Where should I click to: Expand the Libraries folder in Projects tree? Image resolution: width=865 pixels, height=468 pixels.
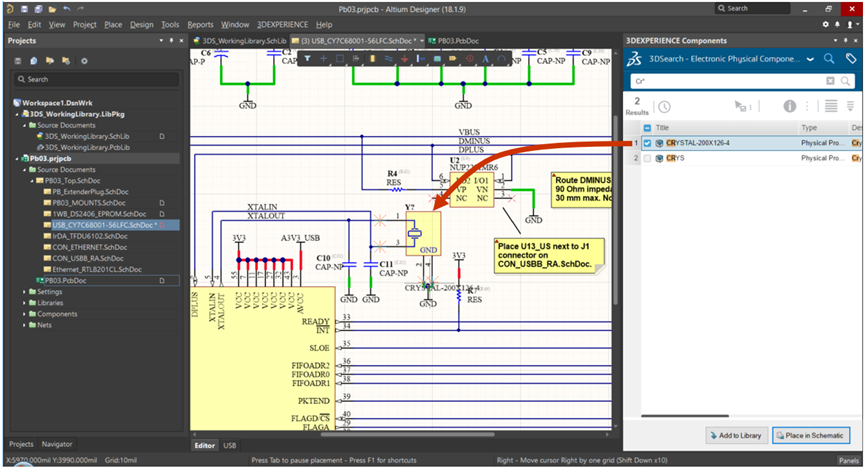(24, 302)
